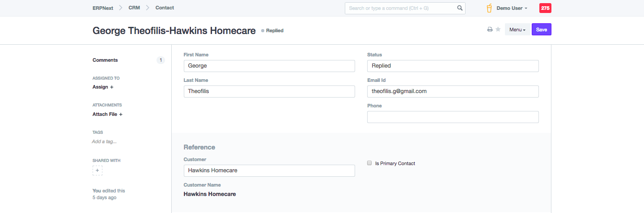Go to Contact breadcrumb
The height and width of the screenshot is (213, 644).
click(165, 8)
